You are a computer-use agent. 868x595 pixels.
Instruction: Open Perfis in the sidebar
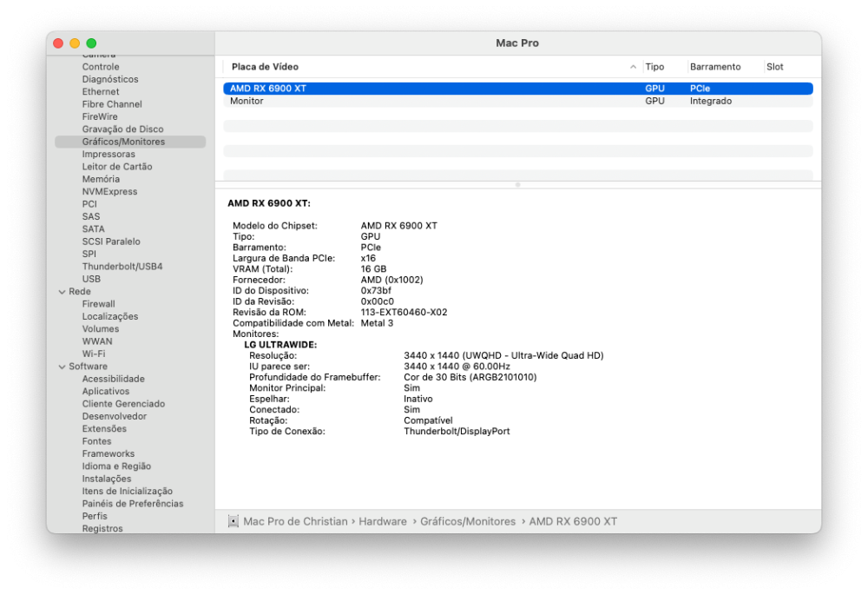pyautogui.click(x=95, y=516)
